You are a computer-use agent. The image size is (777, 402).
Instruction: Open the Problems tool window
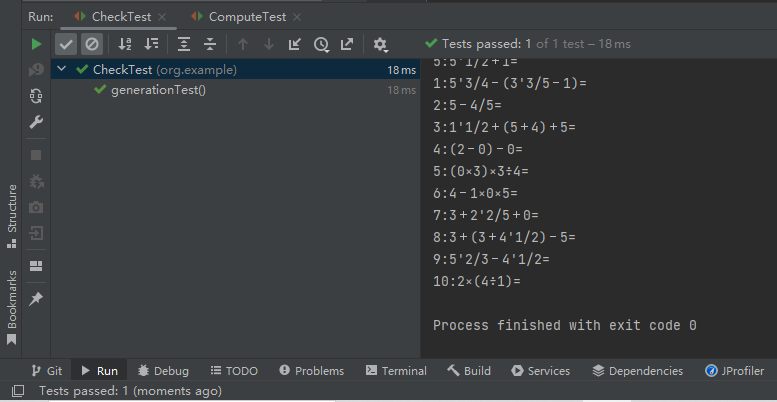pyautogui.click(x=312, y=371)
